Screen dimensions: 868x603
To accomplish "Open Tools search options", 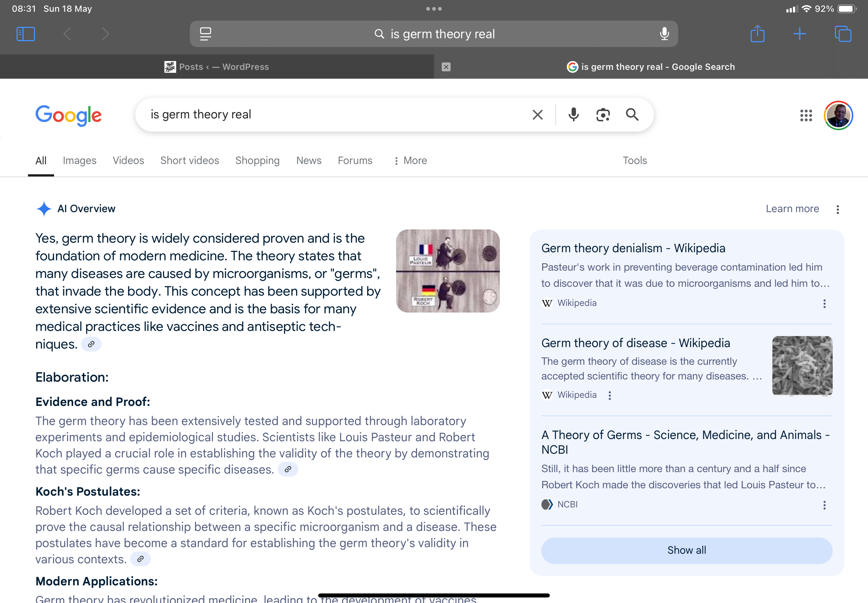I will [x=635, y=161].
